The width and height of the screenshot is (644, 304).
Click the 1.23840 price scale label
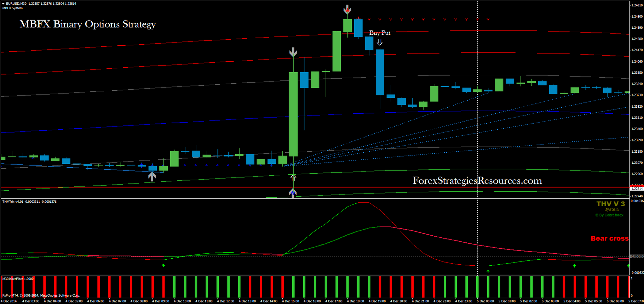[637, 84]
